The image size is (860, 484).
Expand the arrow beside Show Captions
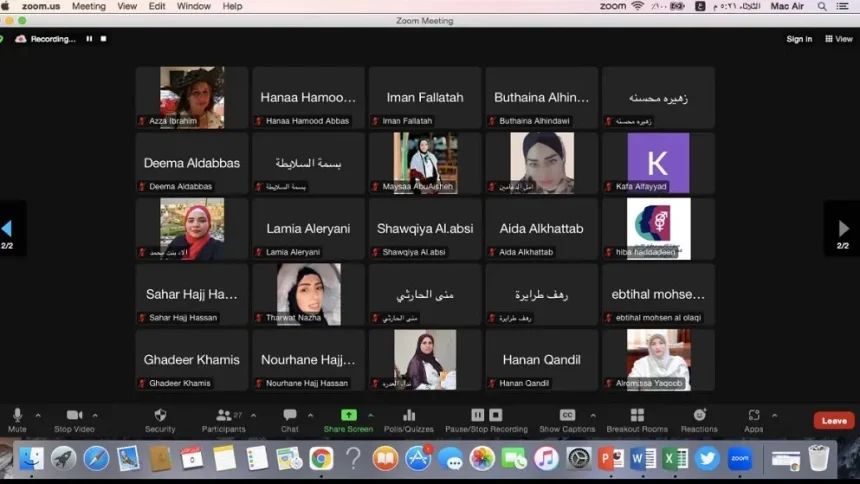point(593,415)
